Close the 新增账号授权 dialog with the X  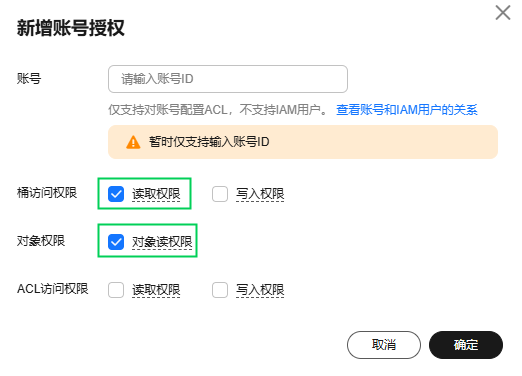pos(503,13)
